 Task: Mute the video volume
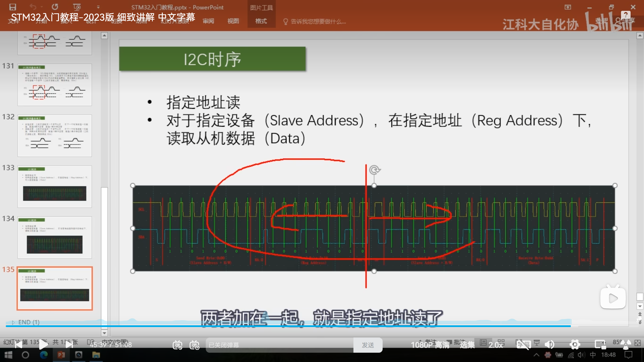click(549, 345)
